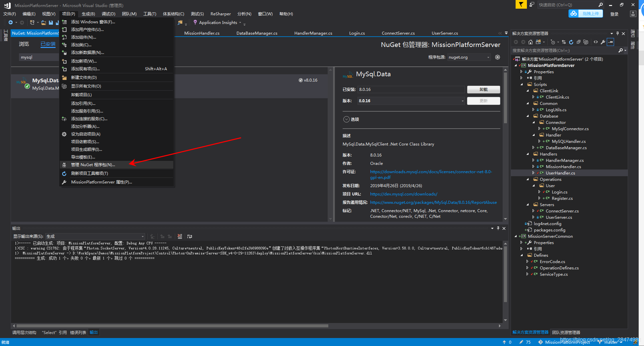Open the ReSharper menu
The width and height of the screenshot is (644, 346).
click(x=221, y=14)
